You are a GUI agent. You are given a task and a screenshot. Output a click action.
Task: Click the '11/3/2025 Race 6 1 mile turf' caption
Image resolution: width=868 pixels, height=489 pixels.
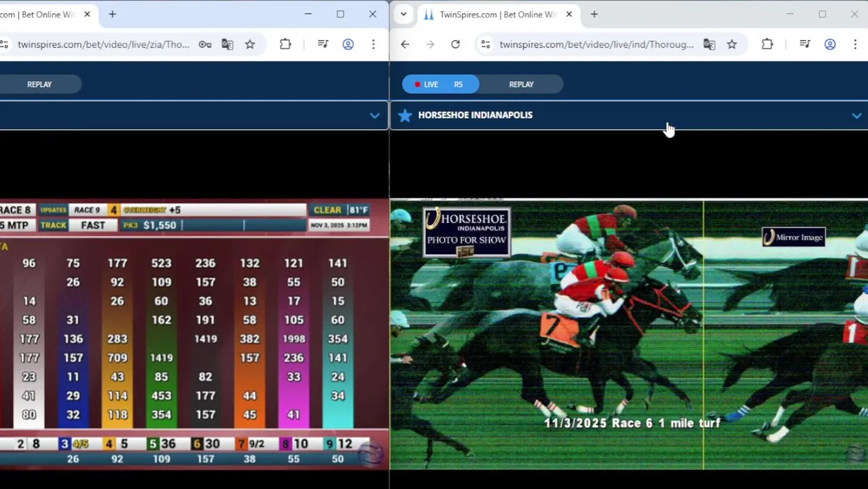click(x=632, y=423)
